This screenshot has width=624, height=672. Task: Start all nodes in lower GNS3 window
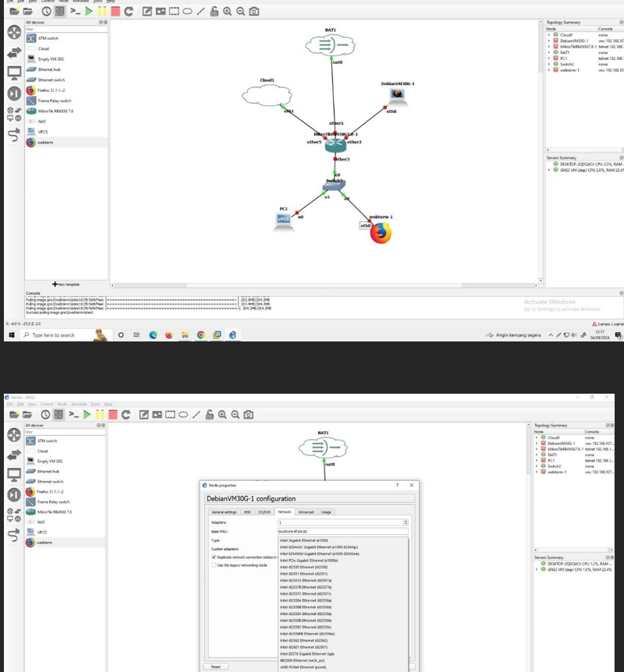click(87, 415)
